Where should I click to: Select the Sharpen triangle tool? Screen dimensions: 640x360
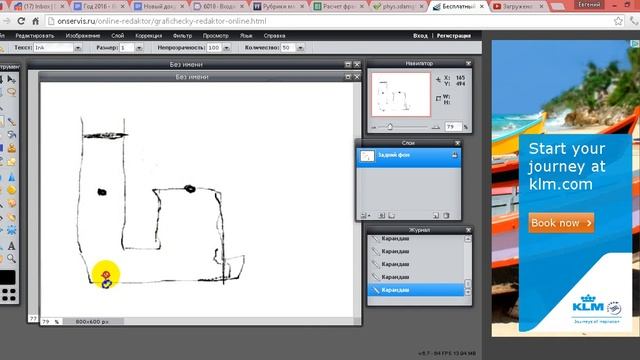point(12,177)
